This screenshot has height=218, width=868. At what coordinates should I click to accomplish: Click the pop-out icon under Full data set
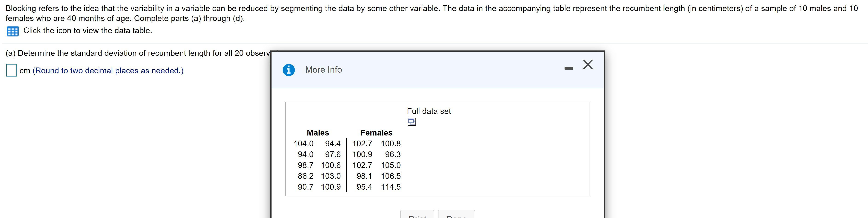412,122
